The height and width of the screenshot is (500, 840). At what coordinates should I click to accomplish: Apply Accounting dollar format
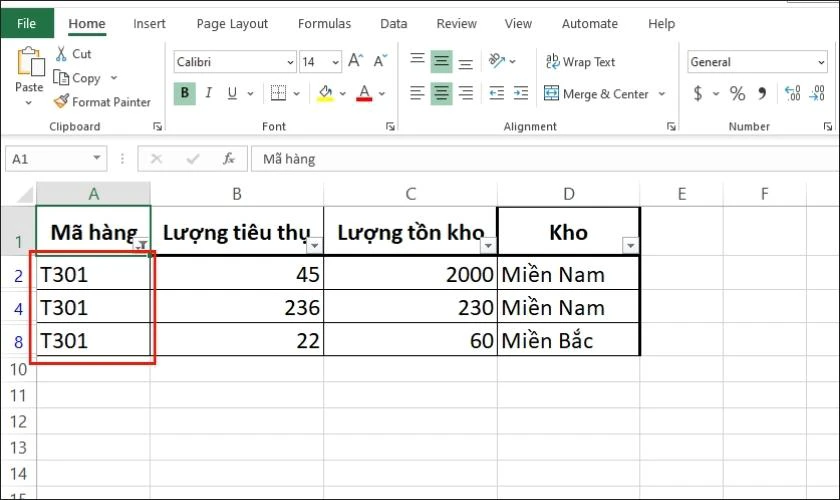(698, 93)
